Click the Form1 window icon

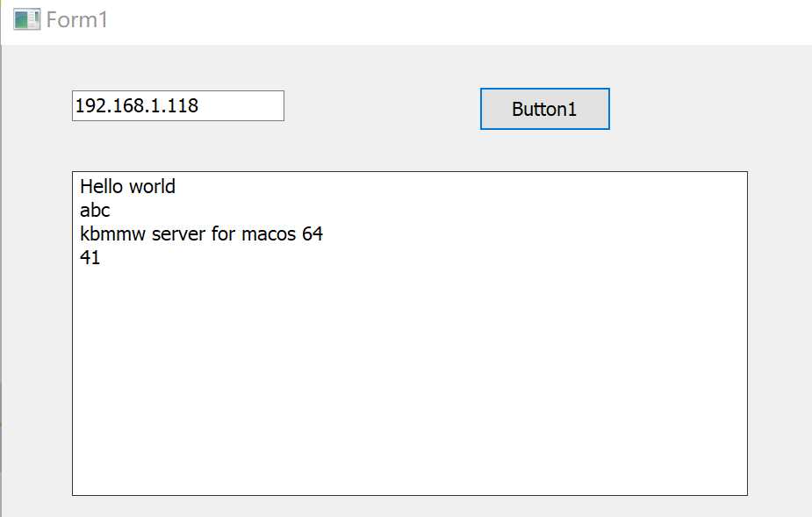[26, 19]
